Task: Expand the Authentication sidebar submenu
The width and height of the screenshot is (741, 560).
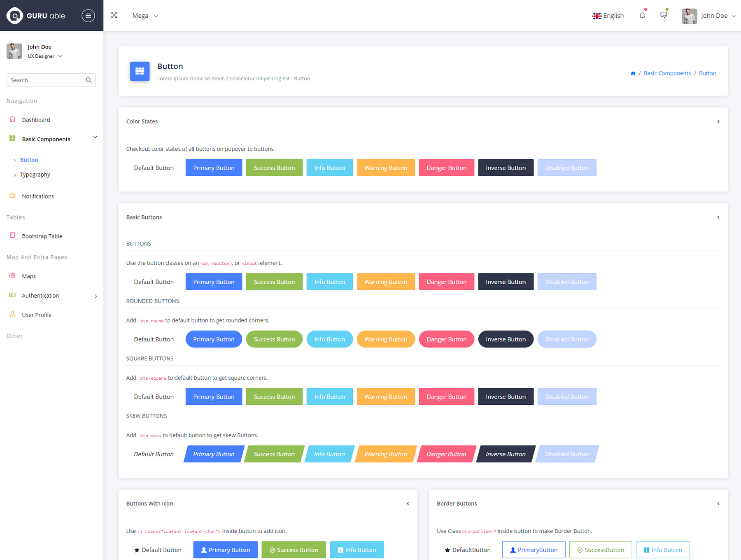Action: 96,296
